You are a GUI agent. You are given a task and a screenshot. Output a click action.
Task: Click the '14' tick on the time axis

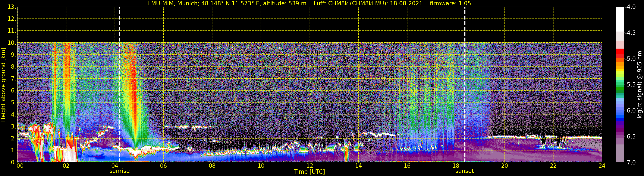358,166
